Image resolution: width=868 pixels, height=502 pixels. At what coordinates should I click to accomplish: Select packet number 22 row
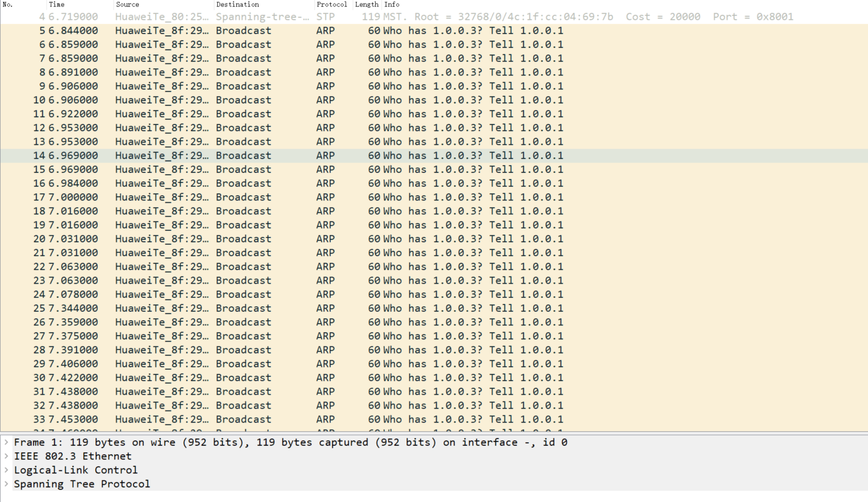tap(434, 266)
